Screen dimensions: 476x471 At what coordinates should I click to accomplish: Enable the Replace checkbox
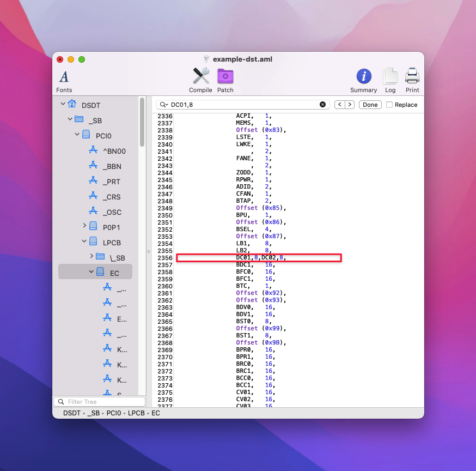389,105
